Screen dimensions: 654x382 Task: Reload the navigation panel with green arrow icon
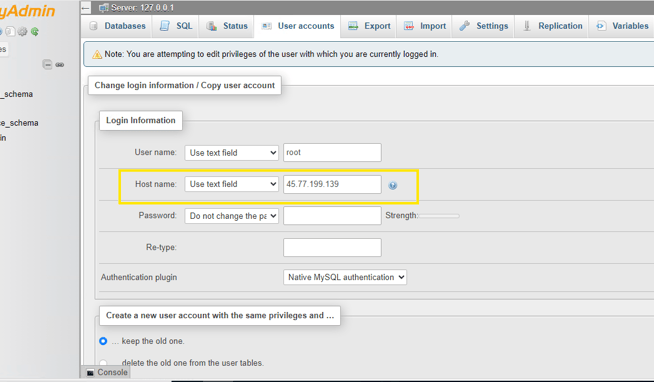point(35,31)
